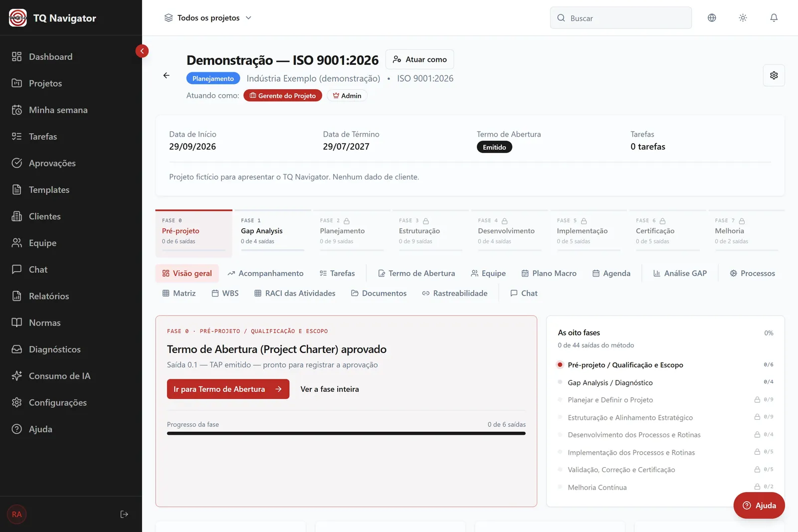Select the locked Fase 7 Melhoria phase
Viewport: 798px width, 532px height.
[746, 233]
